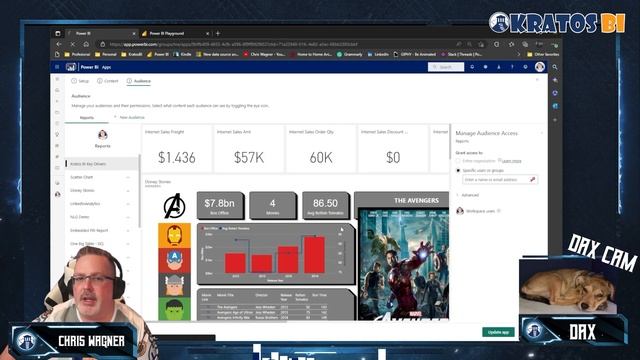
Task: Open the help question mark icon
Action: click(x=512, y=67)
